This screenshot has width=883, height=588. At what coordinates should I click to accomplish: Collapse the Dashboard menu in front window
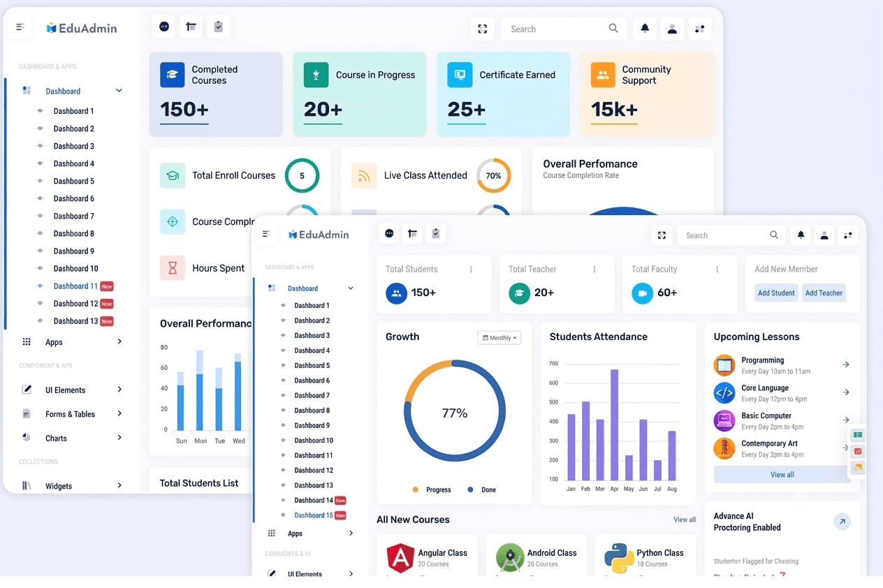point(351,288)
